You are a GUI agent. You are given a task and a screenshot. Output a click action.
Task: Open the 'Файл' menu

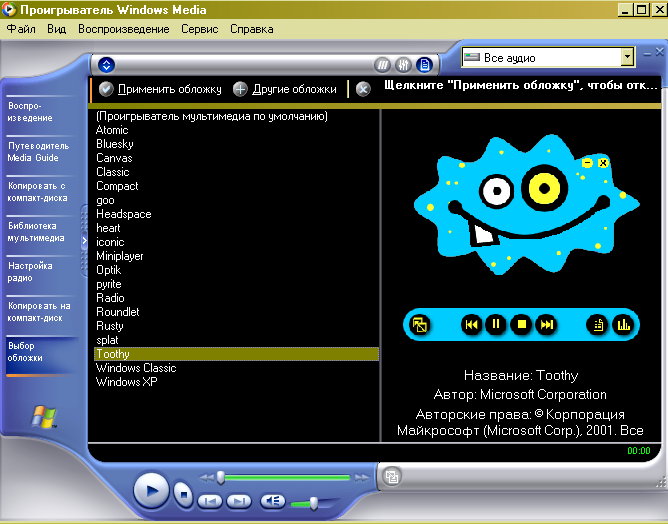pos(21,29)
